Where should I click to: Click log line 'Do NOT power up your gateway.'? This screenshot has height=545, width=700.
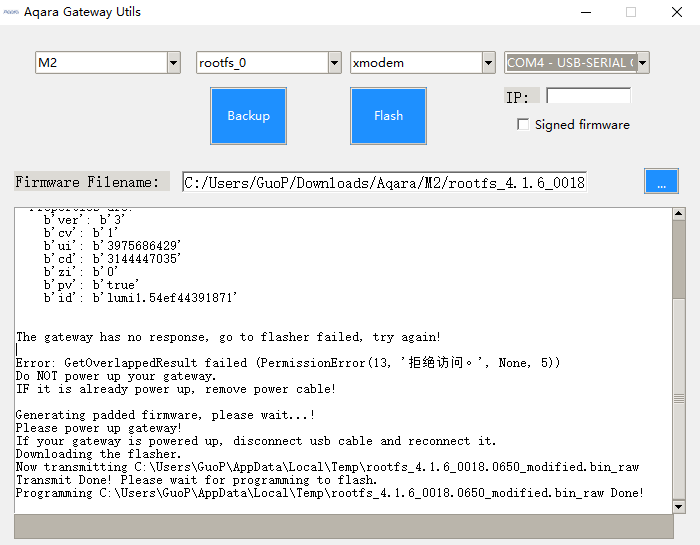[116, 376]
